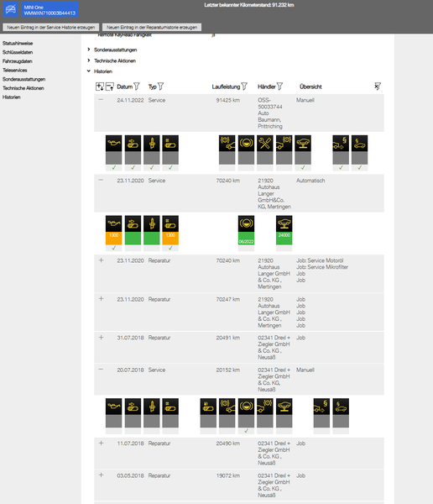Toggle brake fluid checkmark in 20.07.2018 service
This screenshot has height=504, width=433.
[246, 431]
